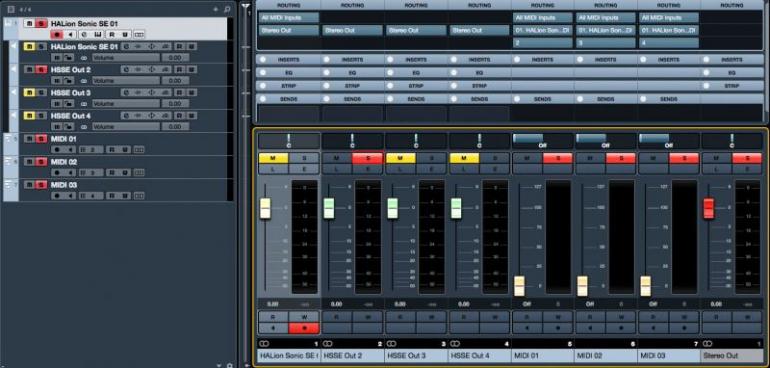This screenshot has height=368, width=770.
Task: Expand the Inserts rack section on HSSE Out 2 channel
Action: tap(353, 59)
